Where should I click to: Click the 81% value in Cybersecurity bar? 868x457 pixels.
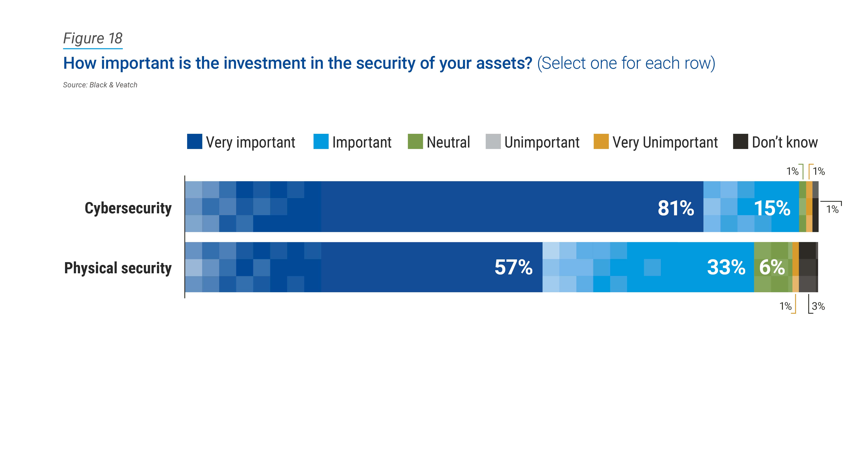[676, 208]
